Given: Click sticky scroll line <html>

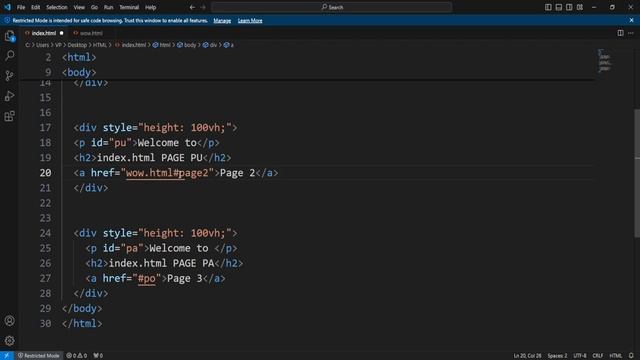Looking at the screenshot, I should 79,57.
